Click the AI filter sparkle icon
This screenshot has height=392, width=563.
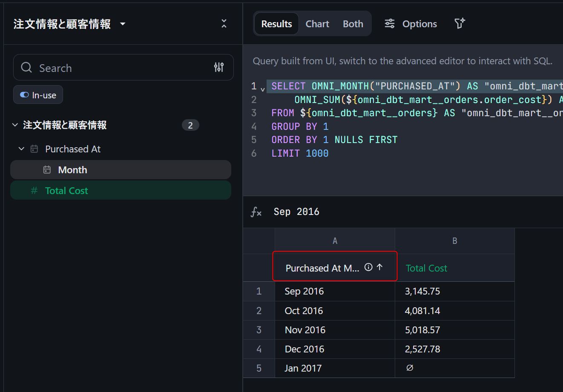[x=460, y=24]
